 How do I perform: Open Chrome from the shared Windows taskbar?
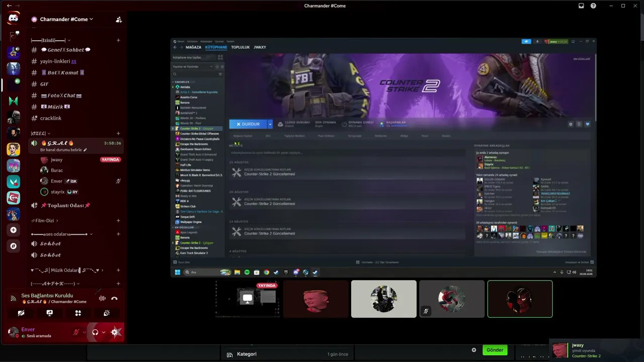pyautogui.click(x=267, y=272)
